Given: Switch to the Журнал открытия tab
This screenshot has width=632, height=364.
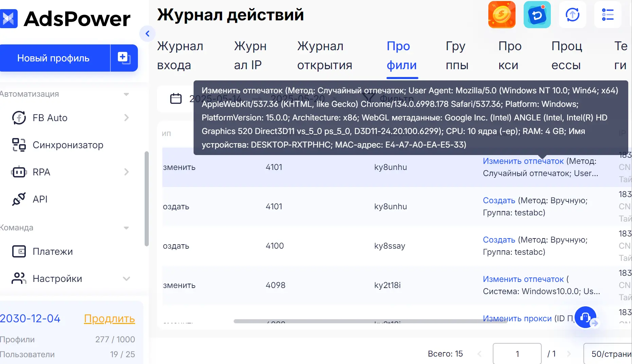Looking at the screenshot, I should (x=325, y=55).
